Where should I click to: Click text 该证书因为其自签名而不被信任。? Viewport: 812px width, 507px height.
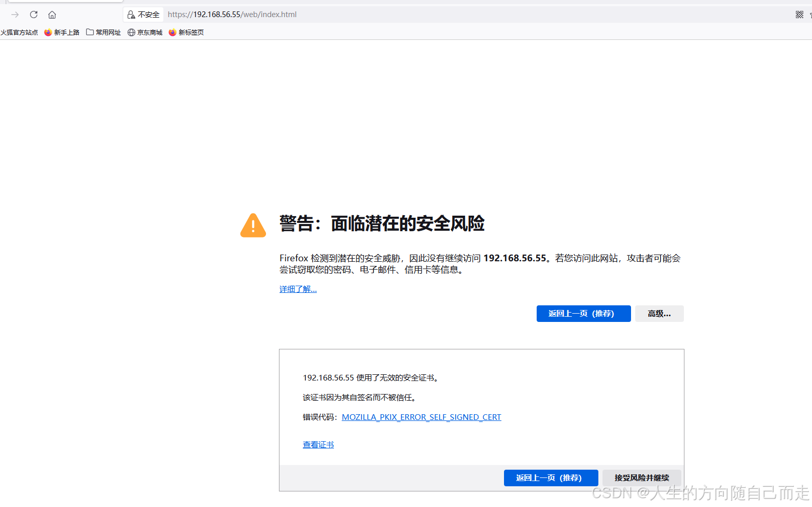tap(360, 398)
